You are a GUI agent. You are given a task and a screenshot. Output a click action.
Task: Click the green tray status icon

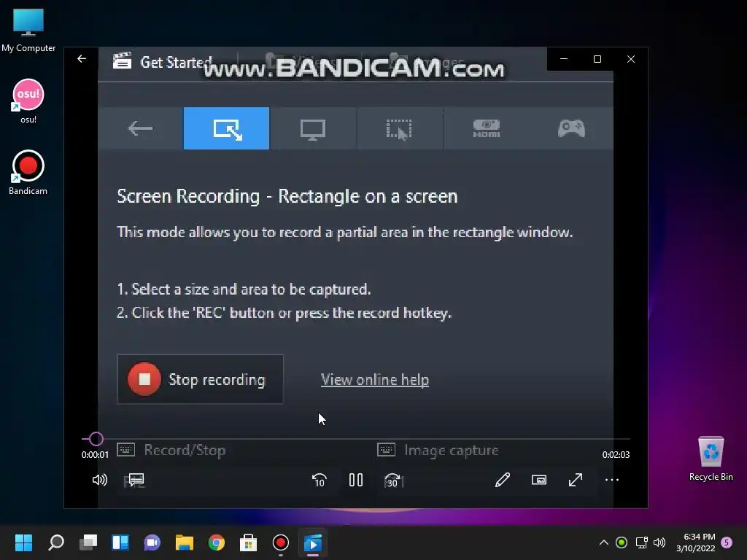[x=622, y=542]
